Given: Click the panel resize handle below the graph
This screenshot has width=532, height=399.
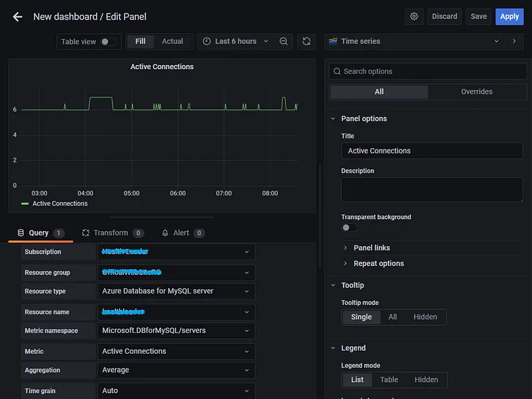Looking at the screenshot, I should click(x=162, y=217).
